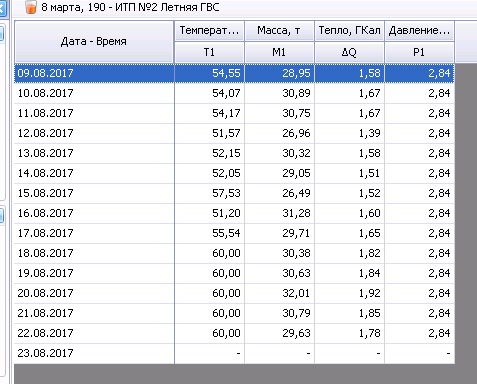Screen dimensions: 477x384
Task: Click the 32,01 mass cell for 20.08.2017
Action: coord(279,293)
